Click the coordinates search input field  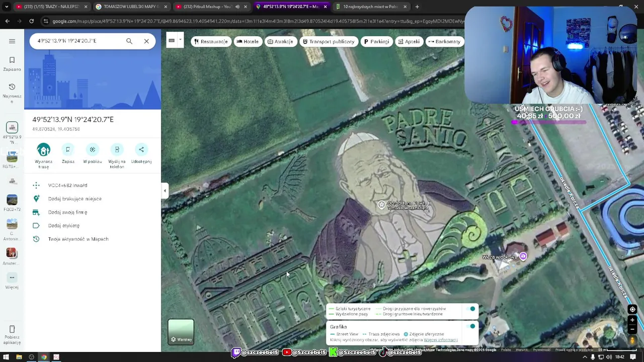coord(78,41)
